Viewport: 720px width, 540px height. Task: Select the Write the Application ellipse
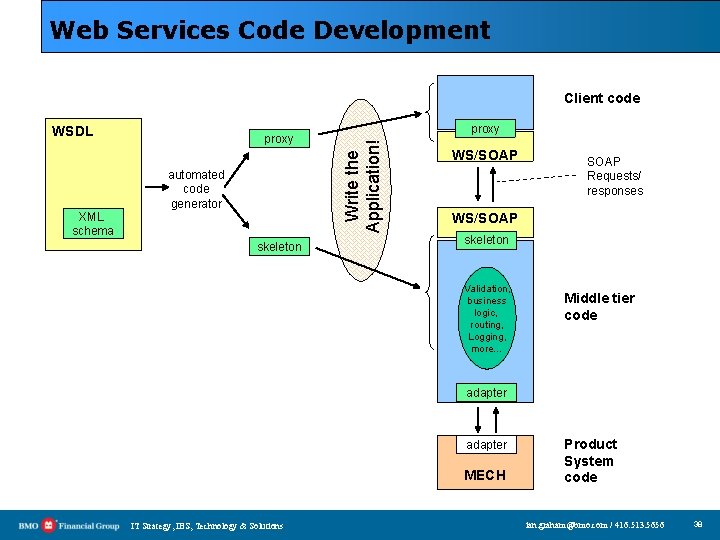361,190
